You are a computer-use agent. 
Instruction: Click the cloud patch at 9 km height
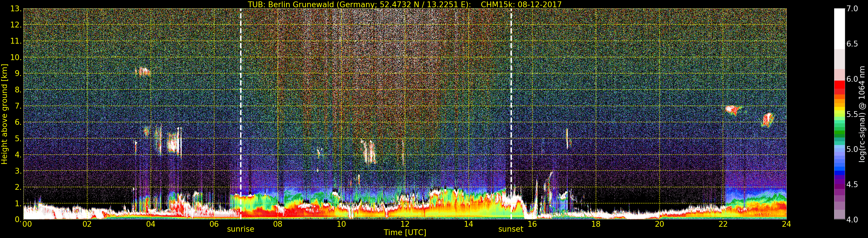pyautogui.click(x=143, y=72)
